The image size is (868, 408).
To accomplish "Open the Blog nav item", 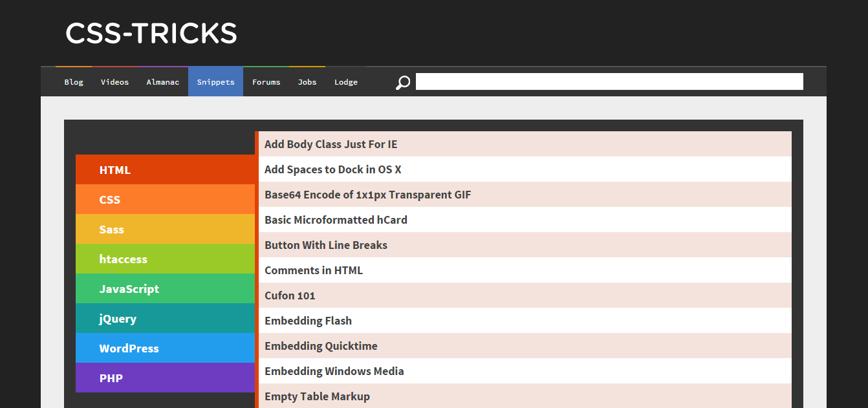I will [74, 82].
